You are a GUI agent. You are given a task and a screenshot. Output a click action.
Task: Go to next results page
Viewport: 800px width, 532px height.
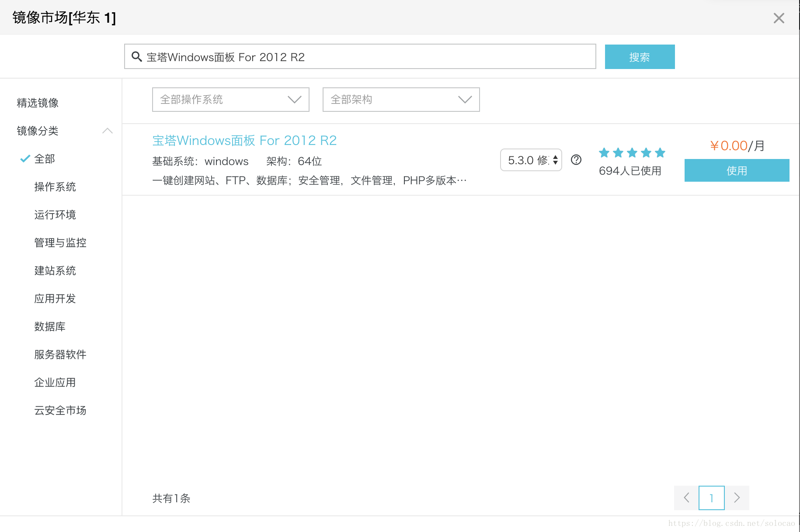737,498
